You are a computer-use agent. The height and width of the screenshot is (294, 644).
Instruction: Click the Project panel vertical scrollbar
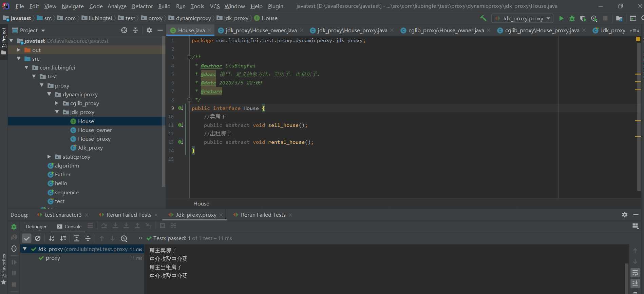(x=163, y=112)
